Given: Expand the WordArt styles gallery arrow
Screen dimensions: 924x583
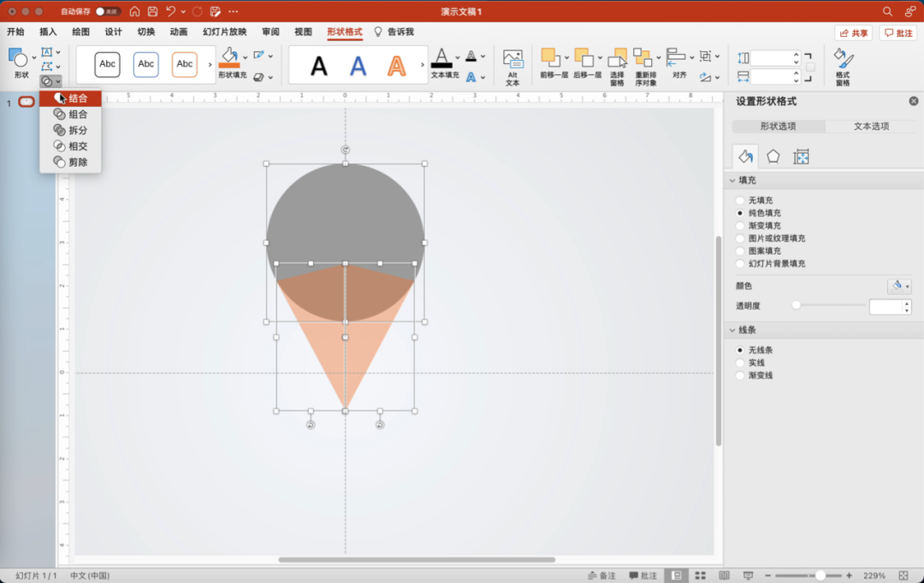Looking at the screenshot, I should click(x=422, y=65).
